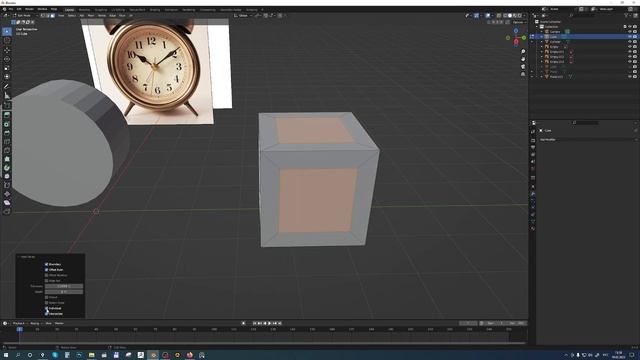Open the Add Modifier dropdown
This screenshot has width=640, height=360.
(x=587, y=140)
